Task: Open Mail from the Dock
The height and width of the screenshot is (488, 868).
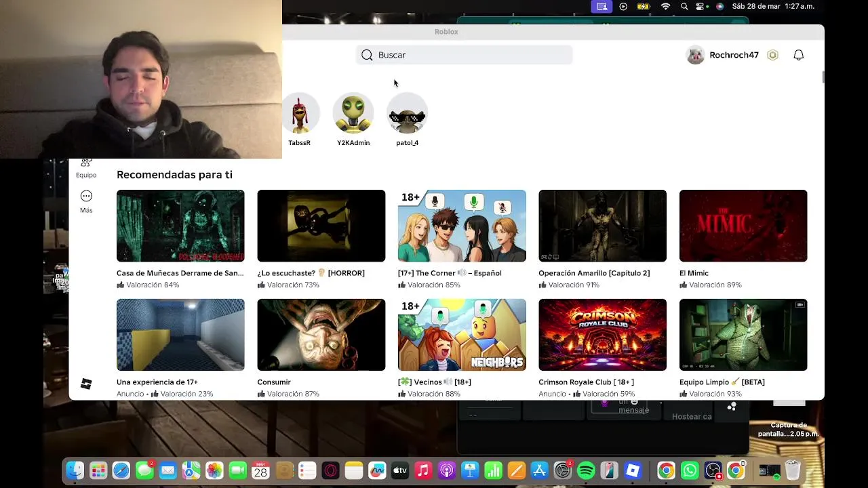Action: coord(167,470)
